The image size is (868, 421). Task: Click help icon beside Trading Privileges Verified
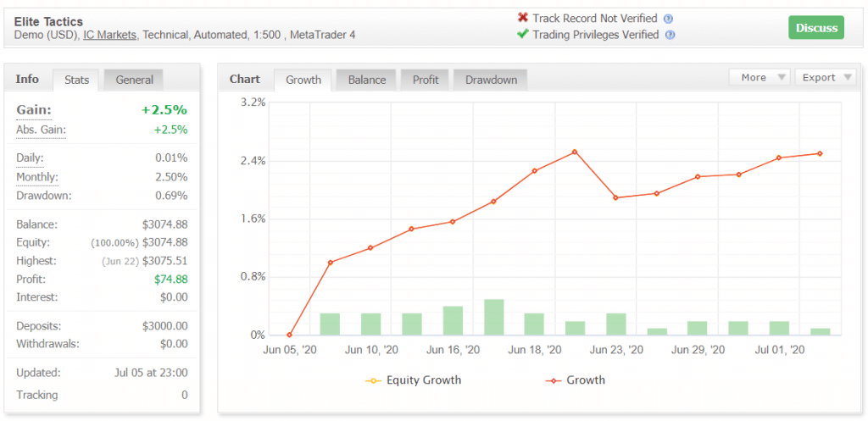coord(670,36)
